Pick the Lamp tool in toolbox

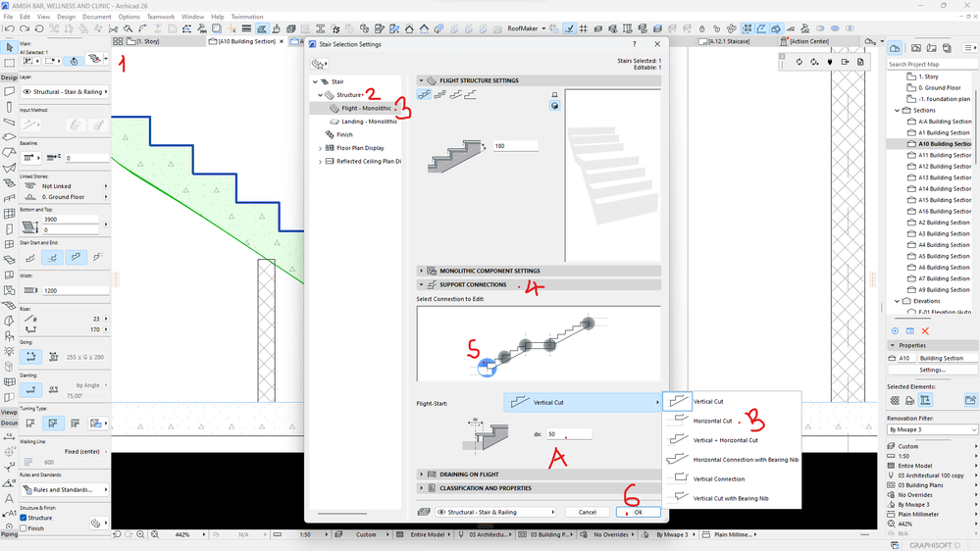(9, 351)
